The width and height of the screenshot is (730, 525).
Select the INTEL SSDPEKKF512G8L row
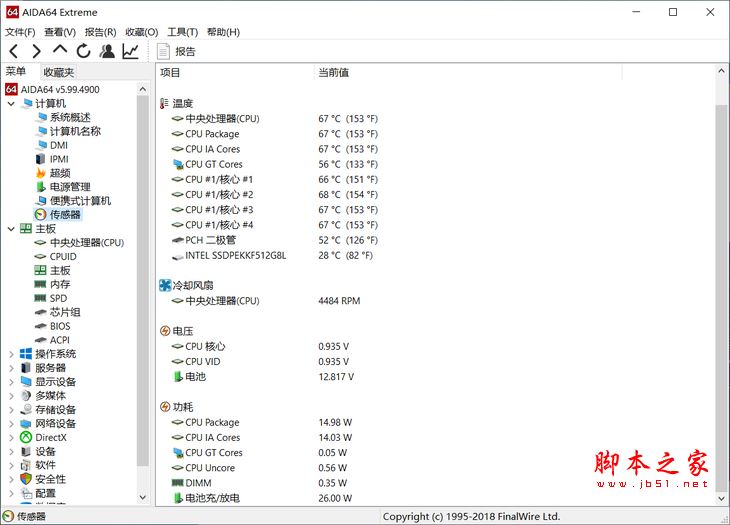[274, 256]
